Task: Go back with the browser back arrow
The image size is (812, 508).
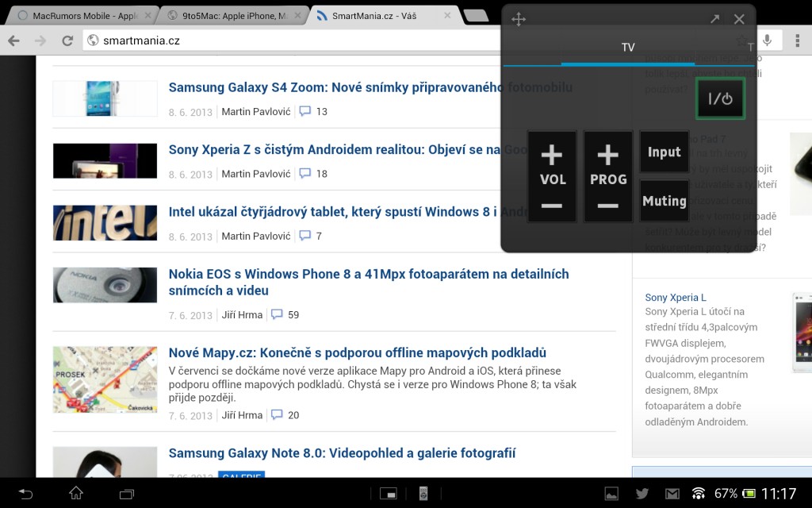Action: tap(14, 40)
